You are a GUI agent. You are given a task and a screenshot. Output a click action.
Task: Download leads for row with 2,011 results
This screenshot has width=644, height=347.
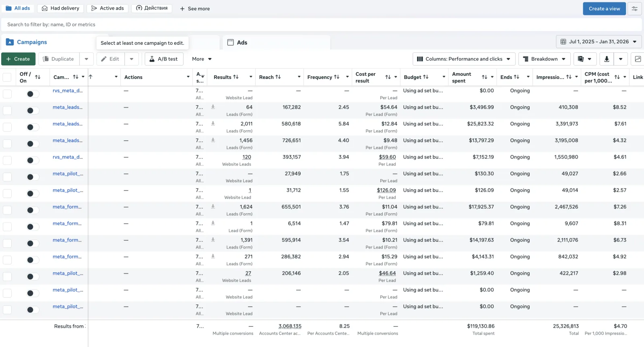(x=213, y=124)
